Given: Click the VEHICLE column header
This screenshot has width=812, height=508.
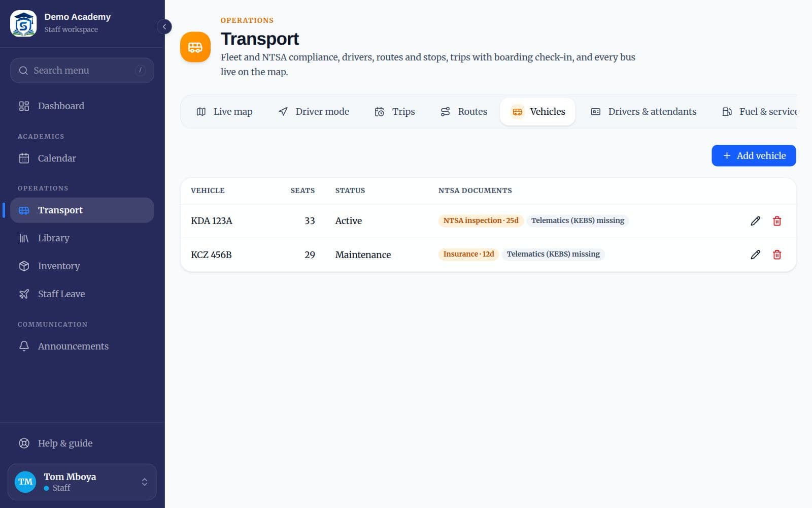Looking at the screenshot, I should tap(208, 190).
